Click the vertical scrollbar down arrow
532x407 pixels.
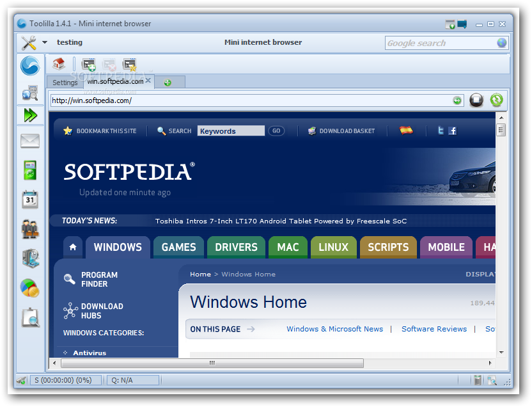501,353
